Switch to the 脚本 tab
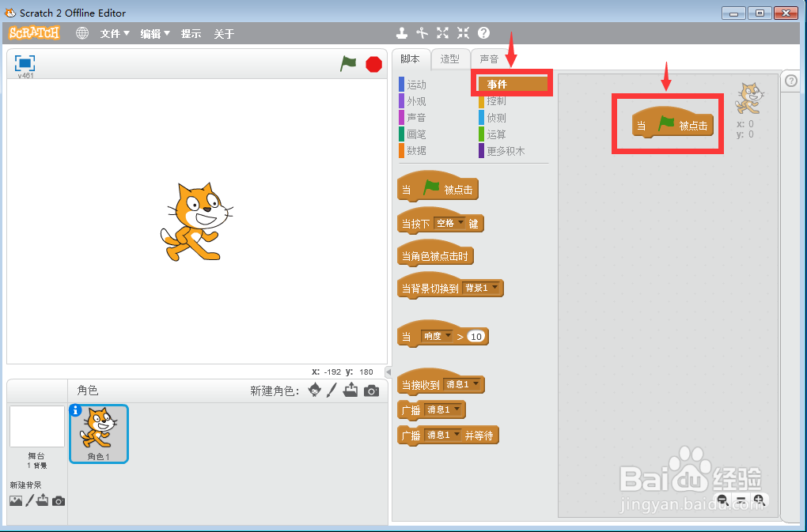807x532 pixels. (410, 59)
